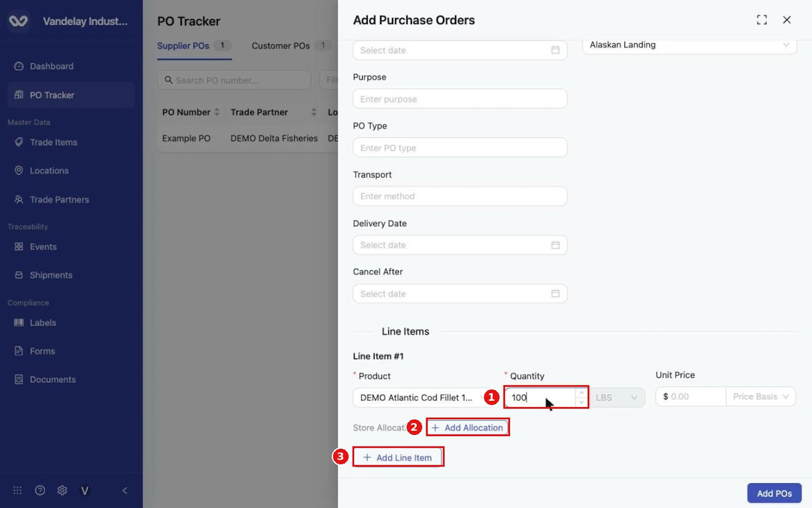Open the Shipments page
This screenshot has width=812, height=508.
(71, 275)
